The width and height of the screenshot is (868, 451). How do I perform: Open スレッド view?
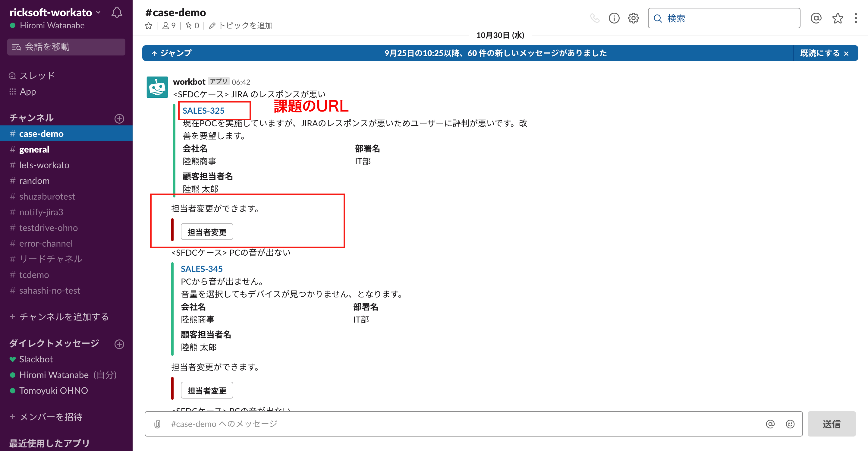(37, 75)
